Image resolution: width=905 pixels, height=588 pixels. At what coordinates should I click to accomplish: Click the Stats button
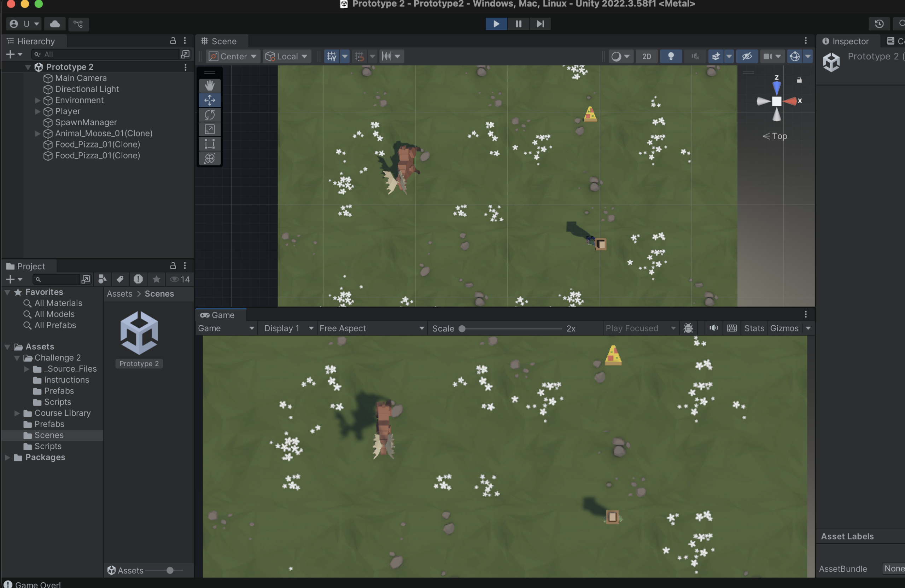(754, 328)
